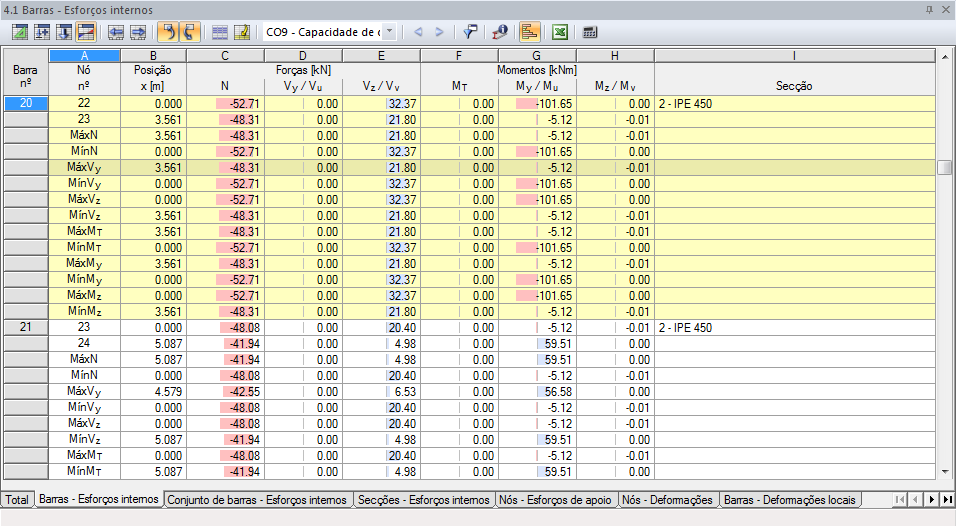Open Nós - Esforços de apoio tab
Viewport: 956px width, 527px height.
(x=555, y=500)
